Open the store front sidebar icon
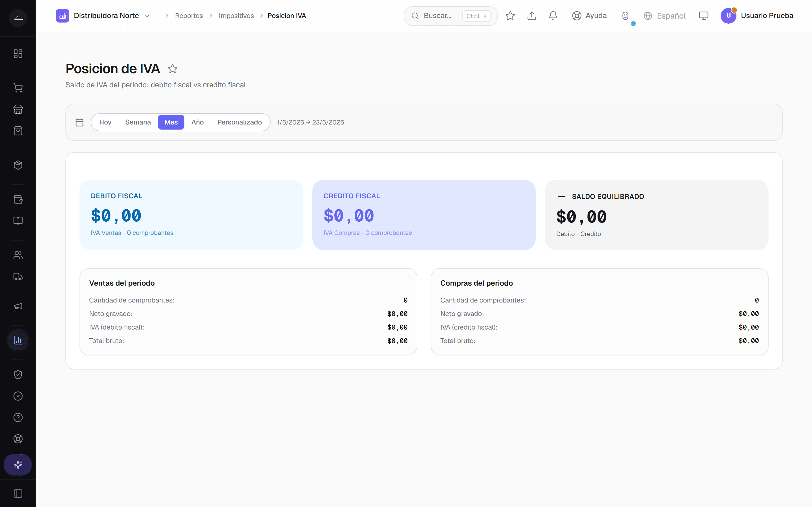This screenshot has height=507, width=812. (x=18, y=109)
